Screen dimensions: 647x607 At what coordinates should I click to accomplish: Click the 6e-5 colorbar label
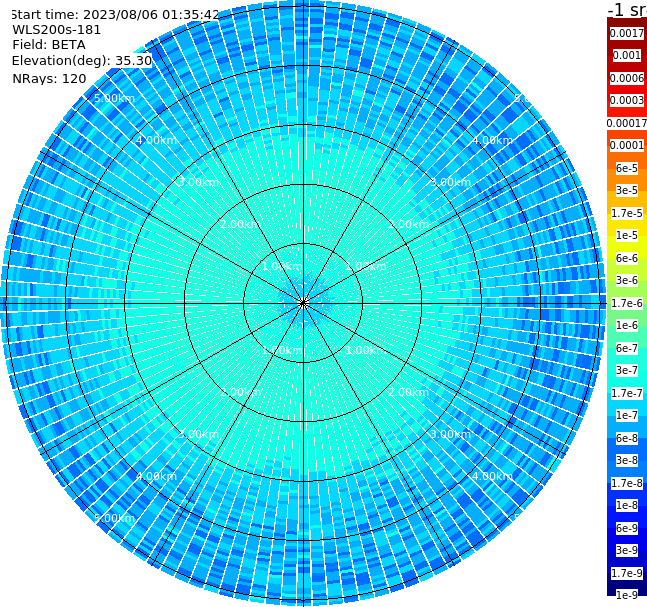point(627,168)
